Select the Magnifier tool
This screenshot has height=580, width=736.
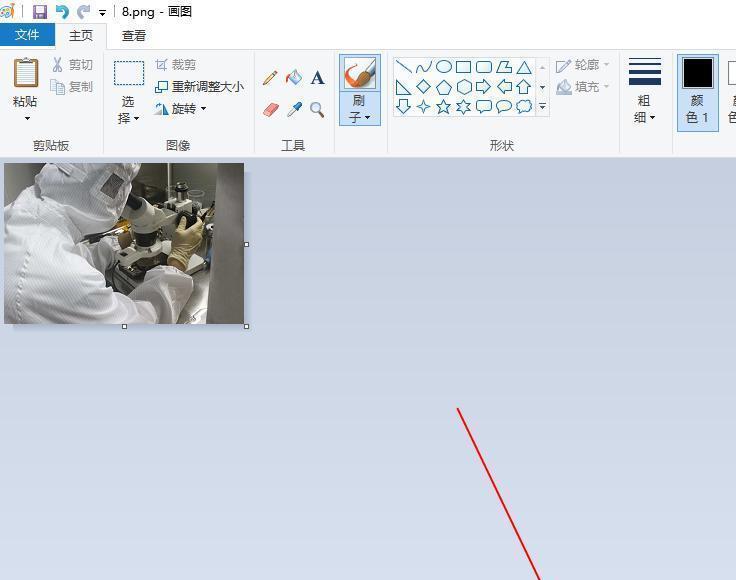[x=317, y=110]
